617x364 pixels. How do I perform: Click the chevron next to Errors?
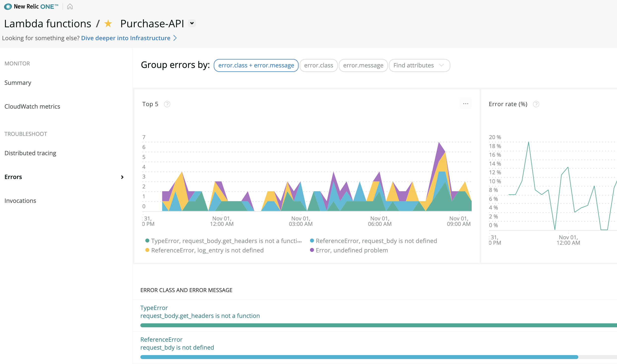pos(122,177)
